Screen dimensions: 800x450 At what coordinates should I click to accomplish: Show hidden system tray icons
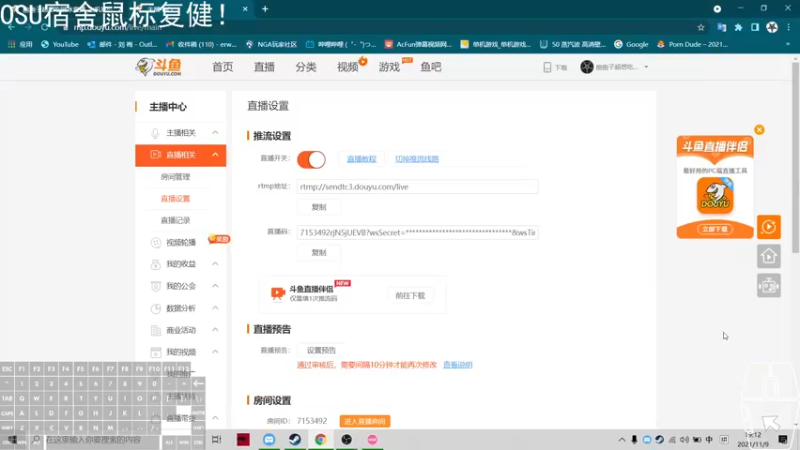(x=621, y=440)
